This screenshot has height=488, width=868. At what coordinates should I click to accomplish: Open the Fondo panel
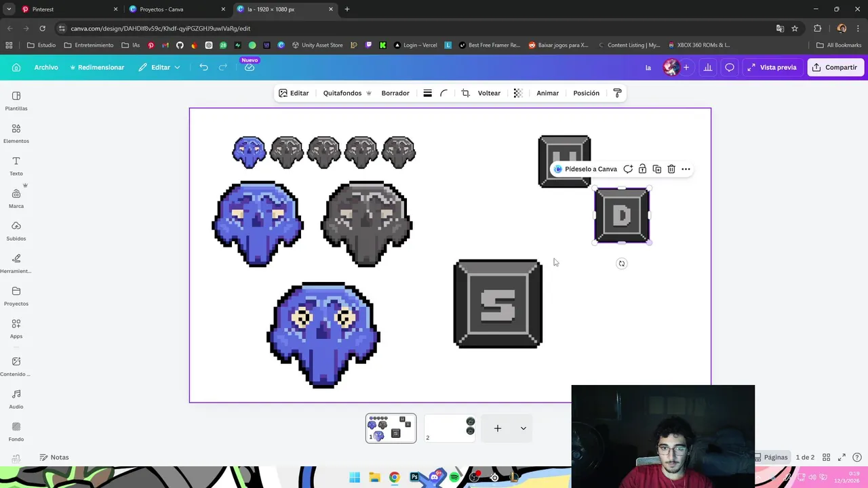click(16, 431)
